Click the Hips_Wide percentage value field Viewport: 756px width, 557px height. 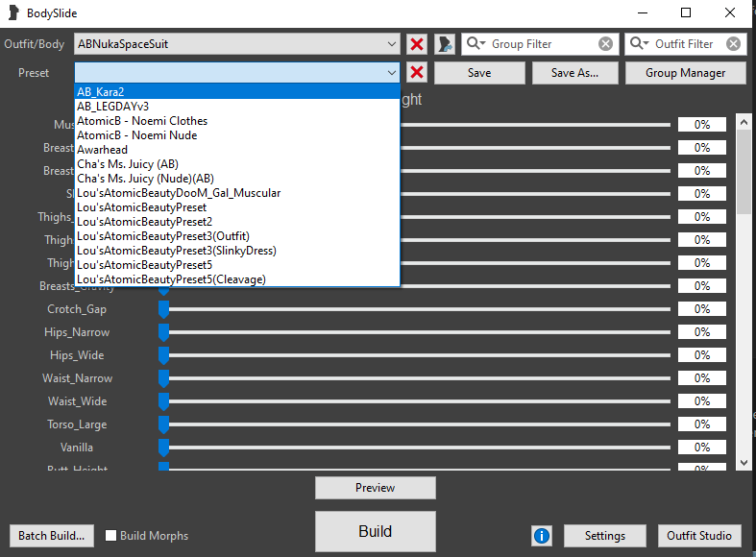(702, 355)
